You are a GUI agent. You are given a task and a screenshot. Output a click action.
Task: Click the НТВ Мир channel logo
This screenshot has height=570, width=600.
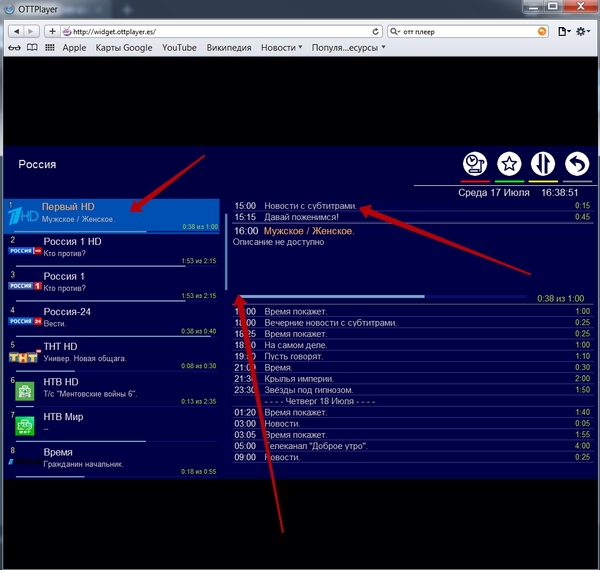[x=25, y=426]
